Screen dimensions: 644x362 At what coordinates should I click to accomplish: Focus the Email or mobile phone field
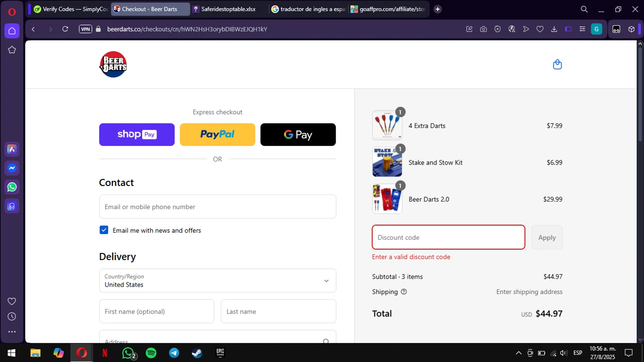tap(218, 207)
